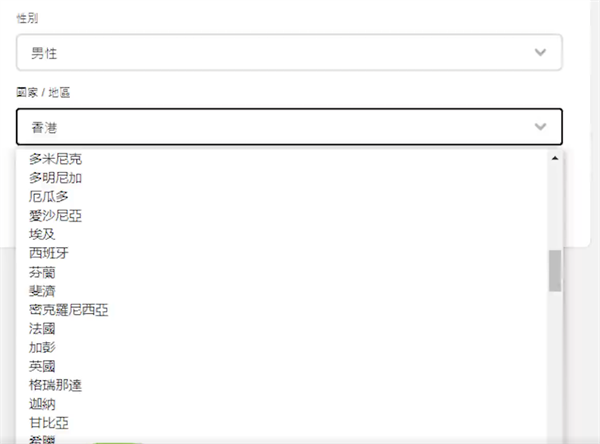Select 格瑞那達 from the options
Viewport: 600px width, 444px height.
pos(56,386)
